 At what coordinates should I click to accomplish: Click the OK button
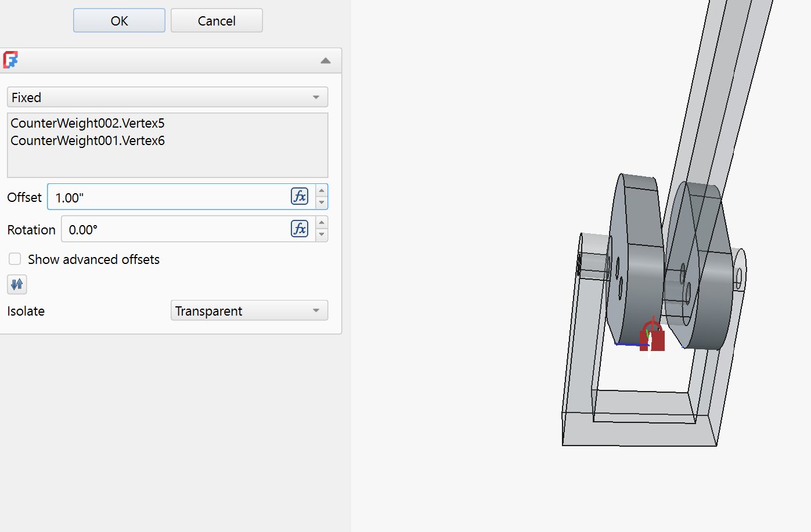[x=119, y=21]
